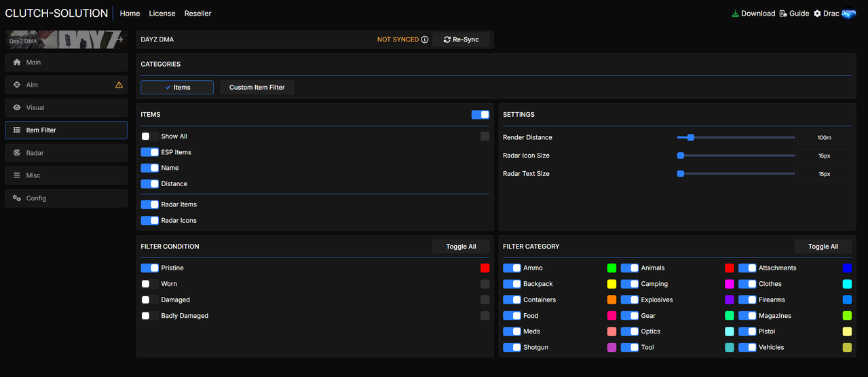Open the Guide document icon

point(783,14)
